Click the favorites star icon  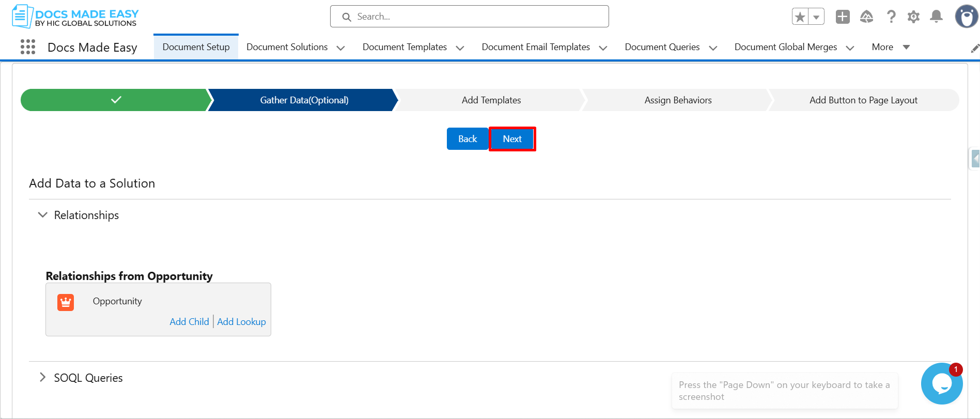click(x=800, y=17)
